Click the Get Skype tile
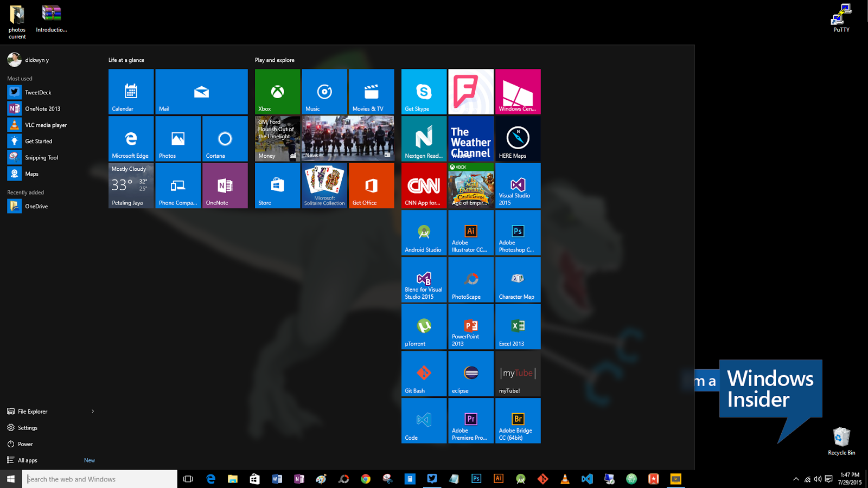Viewport: 868px width, 488px height. click(x=424, y=92)
